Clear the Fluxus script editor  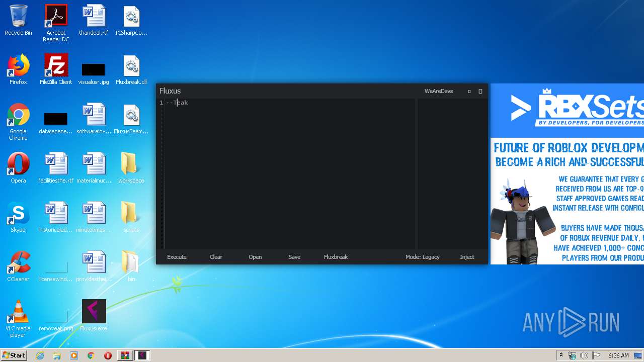click(216, 257)
